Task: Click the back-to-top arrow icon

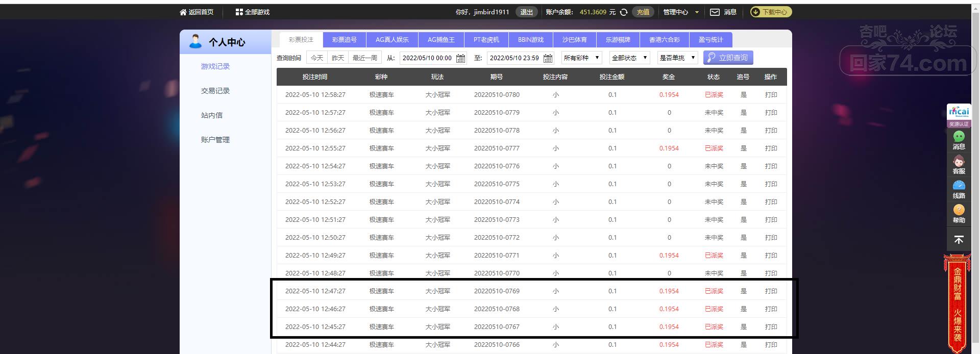Action: pos(959,240)
